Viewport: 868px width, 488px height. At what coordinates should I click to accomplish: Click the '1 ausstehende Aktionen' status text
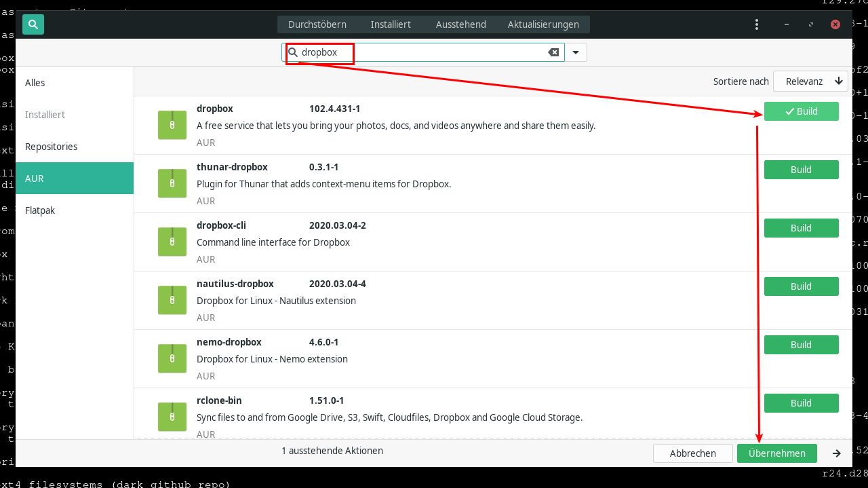332,451
